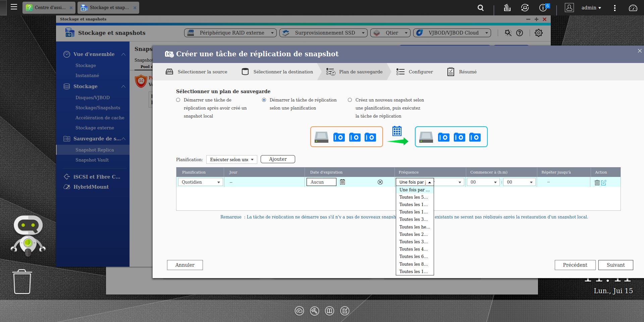Expand the Périphérique RAID externe dropdown
This screenshot has width=644, height=322.
(230, 33)
